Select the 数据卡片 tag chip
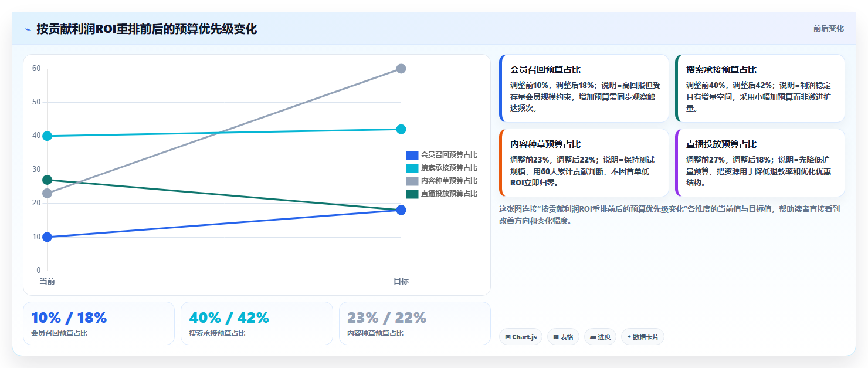 click(642, 337)
